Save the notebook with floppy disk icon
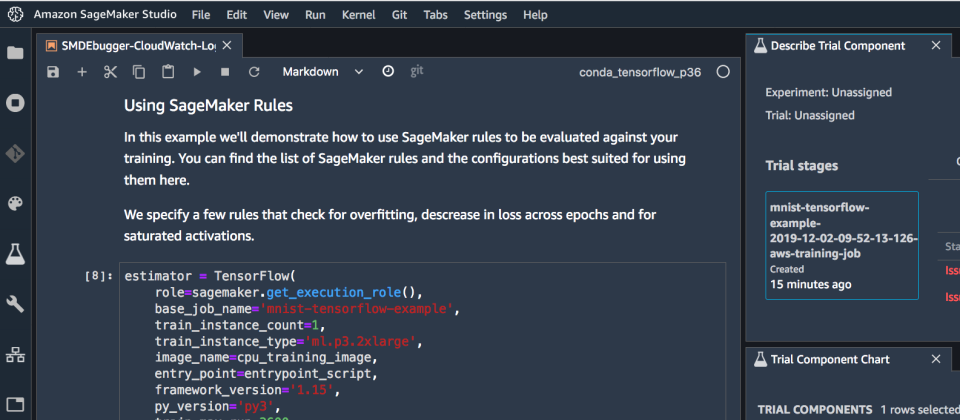This screenshot has height=420, width=960. [53, 72]
